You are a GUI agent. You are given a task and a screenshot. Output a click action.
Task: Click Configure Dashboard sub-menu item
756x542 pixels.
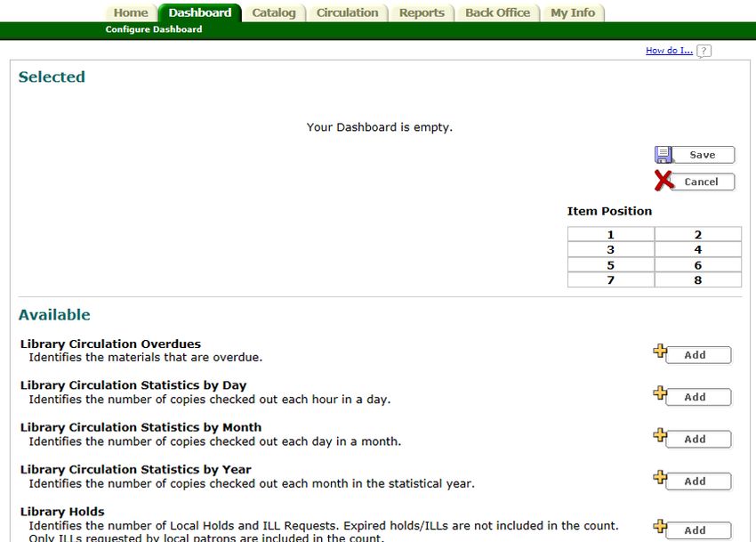click(154, 29)
